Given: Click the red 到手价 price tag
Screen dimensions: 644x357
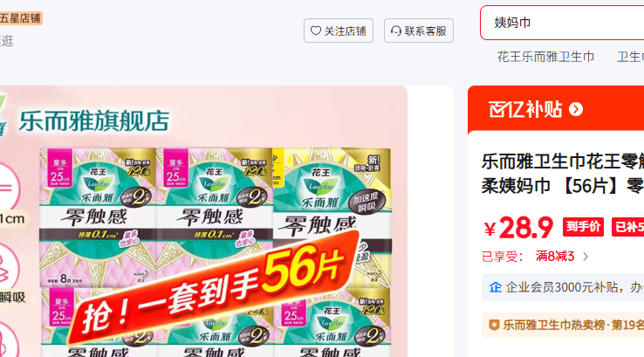Looking at the screenshot, I should [583, 227].
